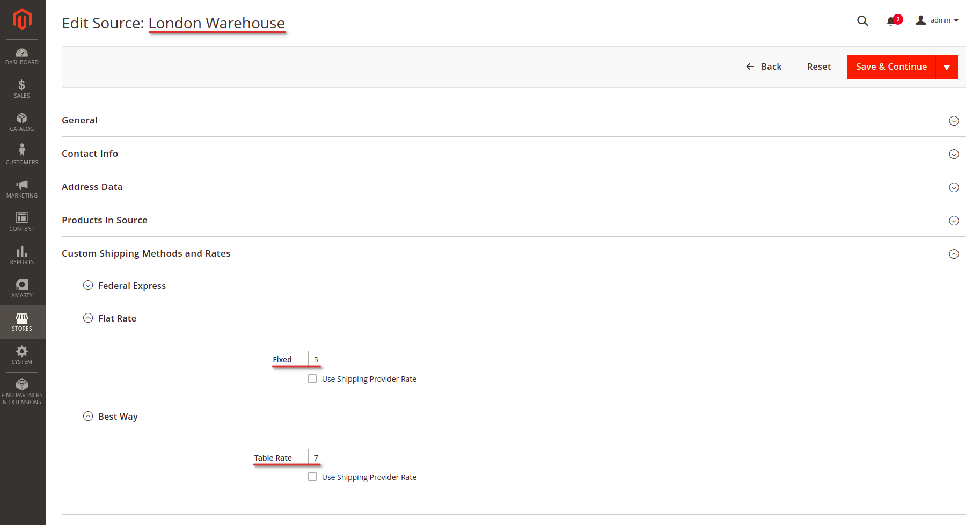Screen dimensions: 980x525
Task: Open the Marketing menu
Action: (22, 189)
